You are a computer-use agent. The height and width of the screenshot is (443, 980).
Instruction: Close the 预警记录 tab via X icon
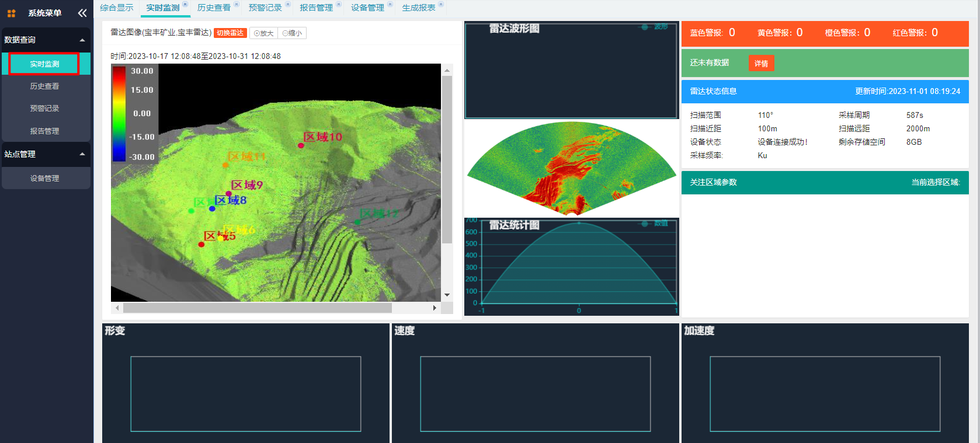tap(288, 4)
